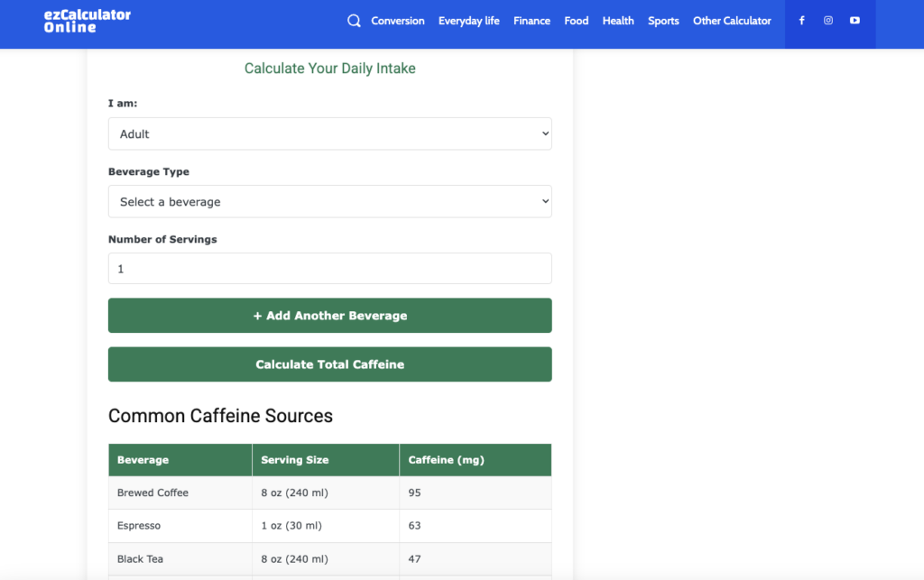Viewport: 924px width, 580px height.
Task: Select the Sports menu item
Action: tap(663, 21)
